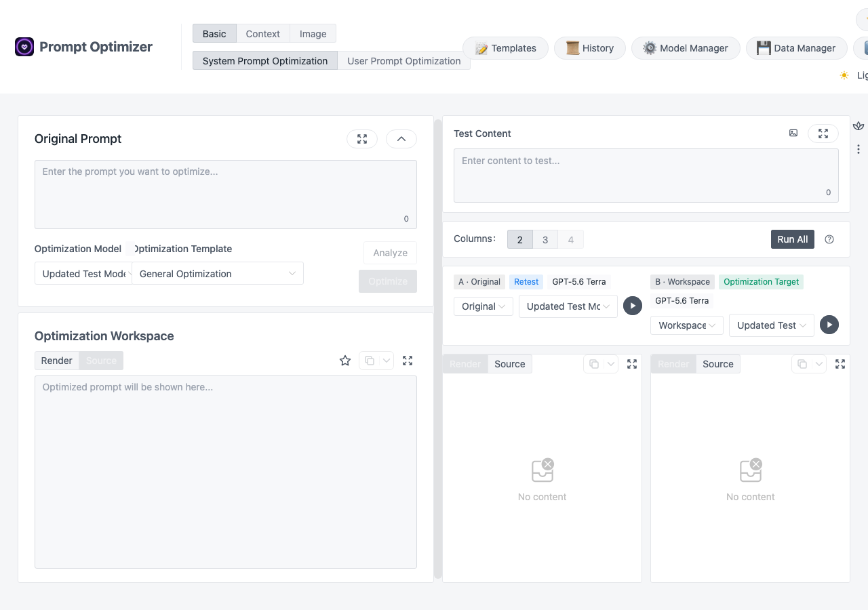Expand the Test Content box to fullscreen
Image resolution: width=868 pixels, height=610 pixels.
click(x=823, y=134)
